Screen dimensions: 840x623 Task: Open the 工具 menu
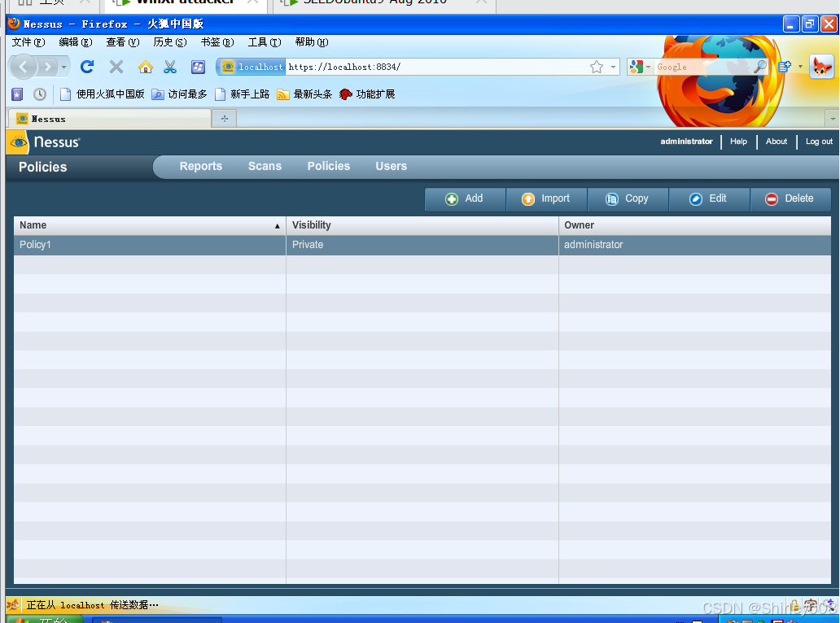coord(264,42)
